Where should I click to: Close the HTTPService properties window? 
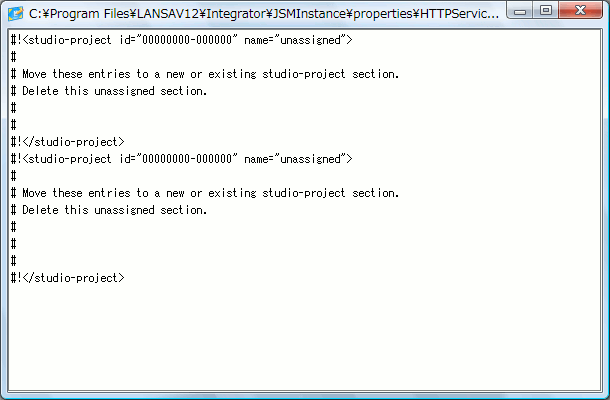580,11
